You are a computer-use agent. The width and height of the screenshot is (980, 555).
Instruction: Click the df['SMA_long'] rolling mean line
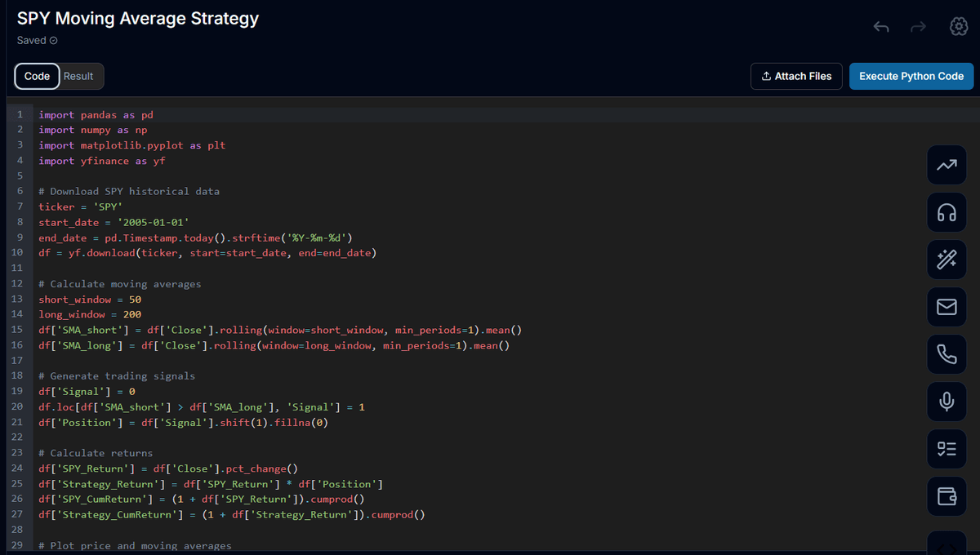[x=274, y=345]
